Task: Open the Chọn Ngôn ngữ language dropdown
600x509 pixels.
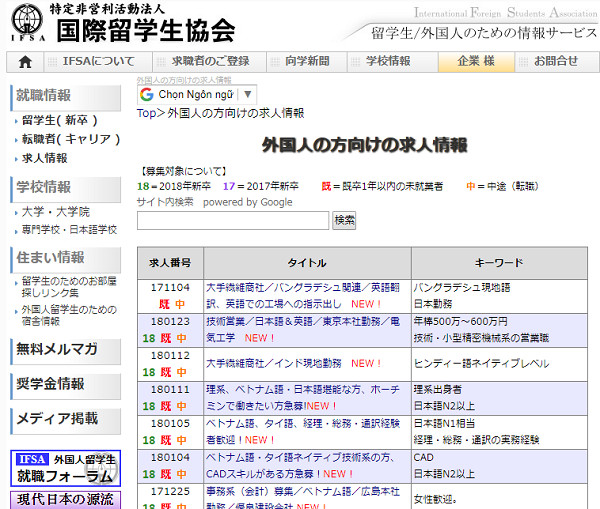Action: coord(197,94)
